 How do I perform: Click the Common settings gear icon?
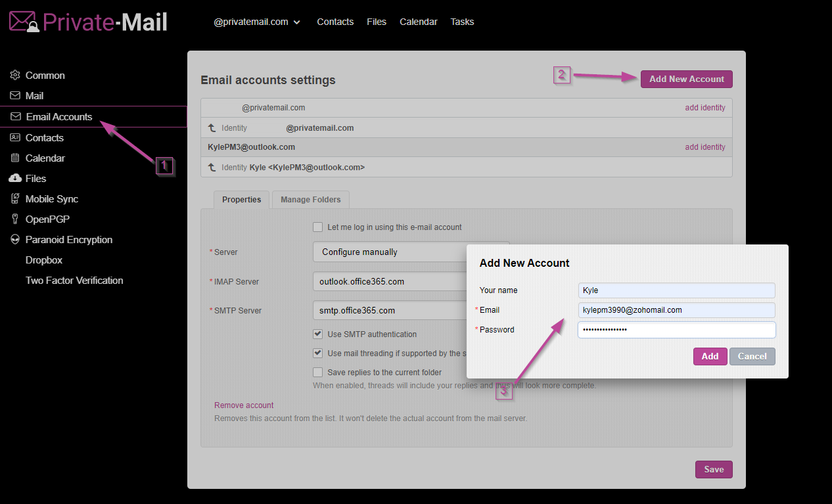coord(15,76)
